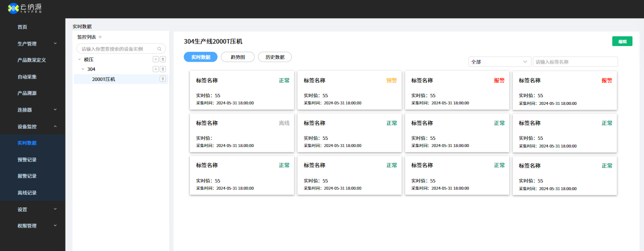Click the delete icon on 模压 row
Viewport: 644px width, 251px height.
coord(163,59)
